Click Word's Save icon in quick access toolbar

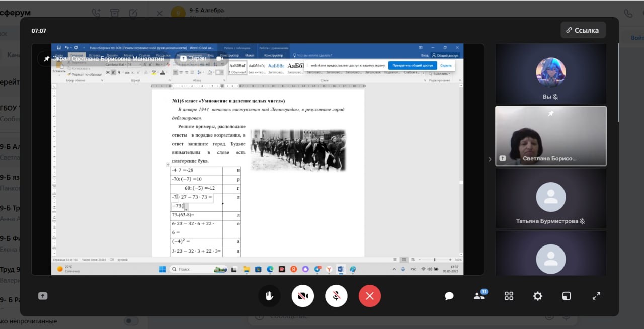(58, 47)
